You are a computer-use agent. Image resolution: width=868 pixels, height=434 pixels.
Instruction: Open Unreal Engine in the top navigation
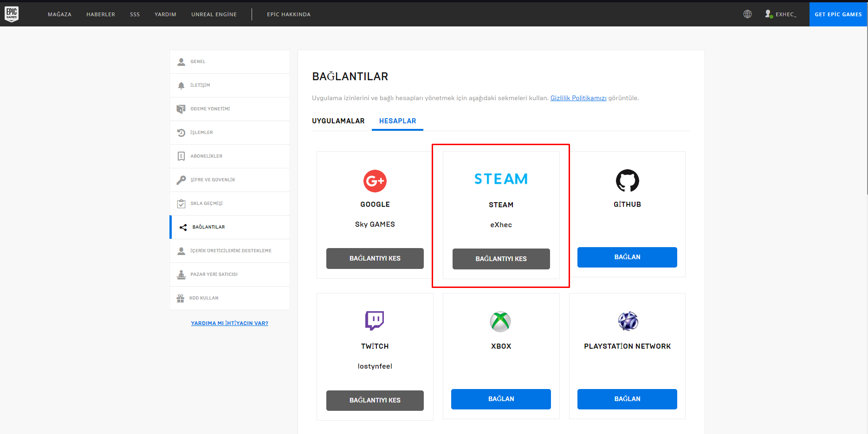pos(214,14)
